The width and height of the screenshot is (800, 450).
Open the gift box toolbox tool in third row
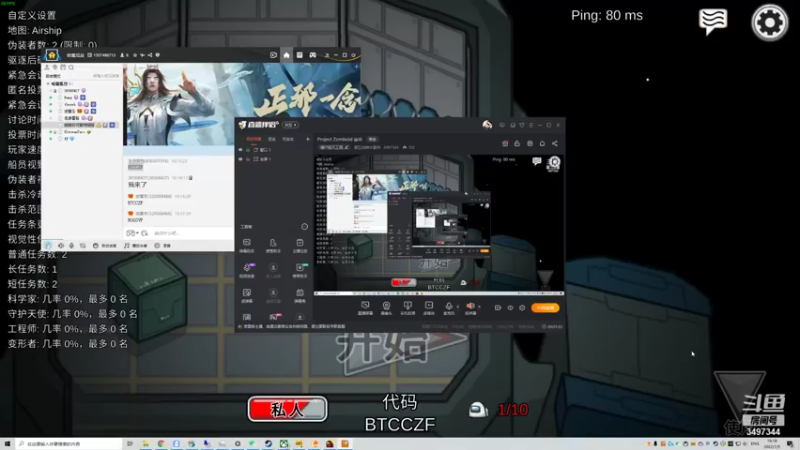pyautogui.click(x=300, y=295)
